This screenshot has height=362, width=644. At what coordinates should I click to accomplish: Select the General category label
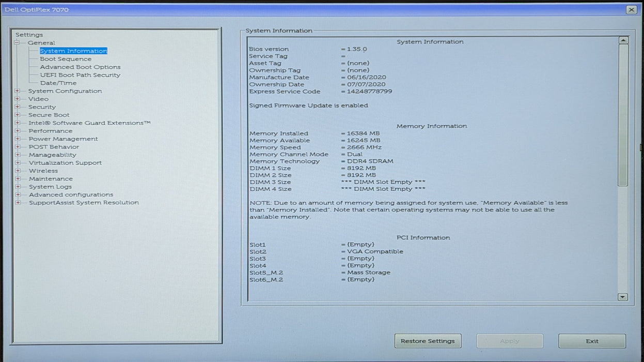point(41,43)
